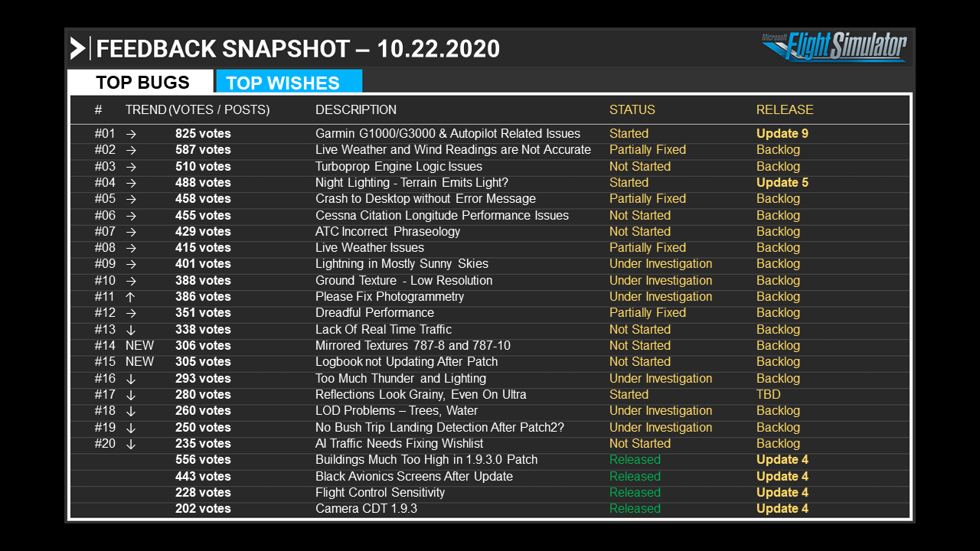Click Reflections Look Grainy, Even On Ultra
The image size is (980, 551).
tap(421, 394)
